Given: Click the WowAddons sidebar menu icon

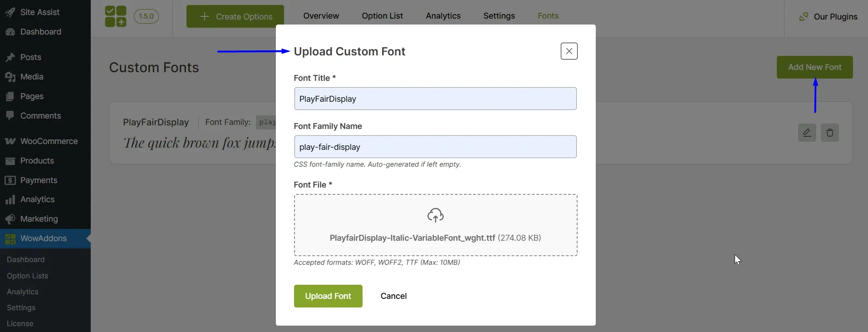Looking at the screenshot, I should coord(10,238).
